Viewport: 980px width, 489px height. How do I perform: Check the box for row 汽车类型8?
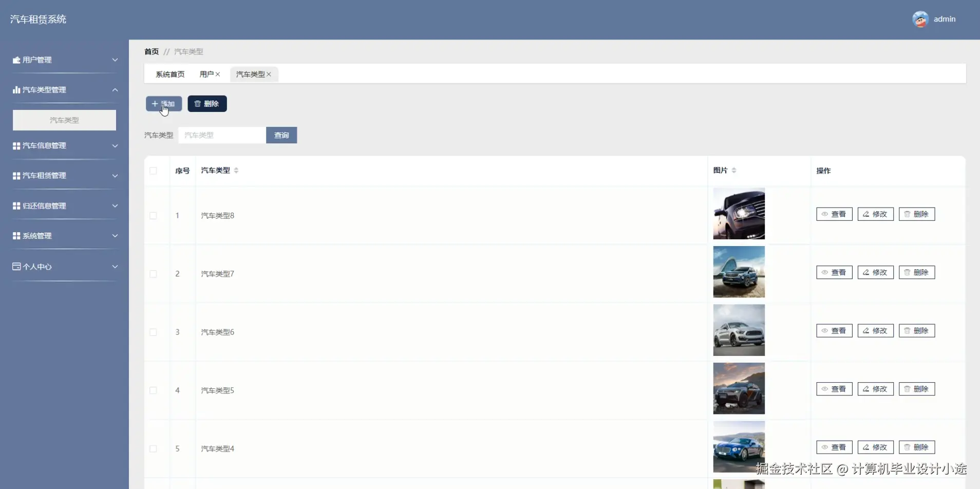click(153, 216)
